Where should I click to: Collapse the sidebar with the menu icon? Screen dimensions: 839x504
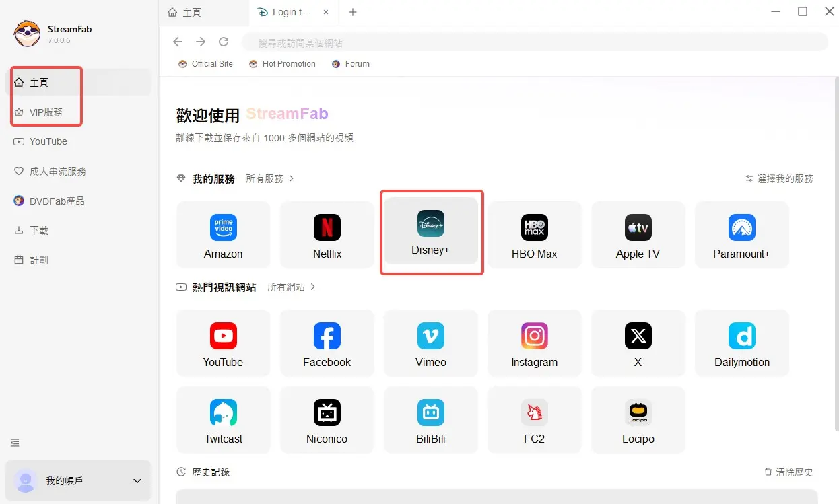(x=15, y=443)
